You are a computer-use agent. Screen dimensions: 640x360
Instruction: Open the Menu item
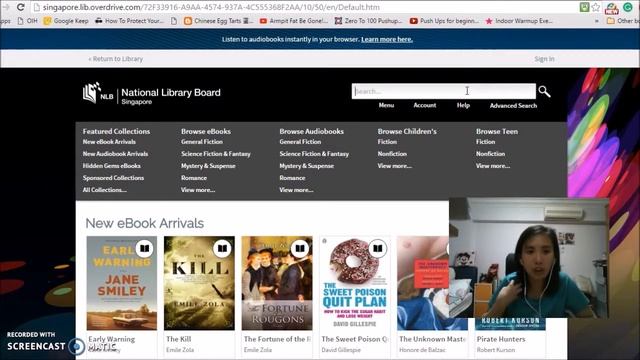386,105
